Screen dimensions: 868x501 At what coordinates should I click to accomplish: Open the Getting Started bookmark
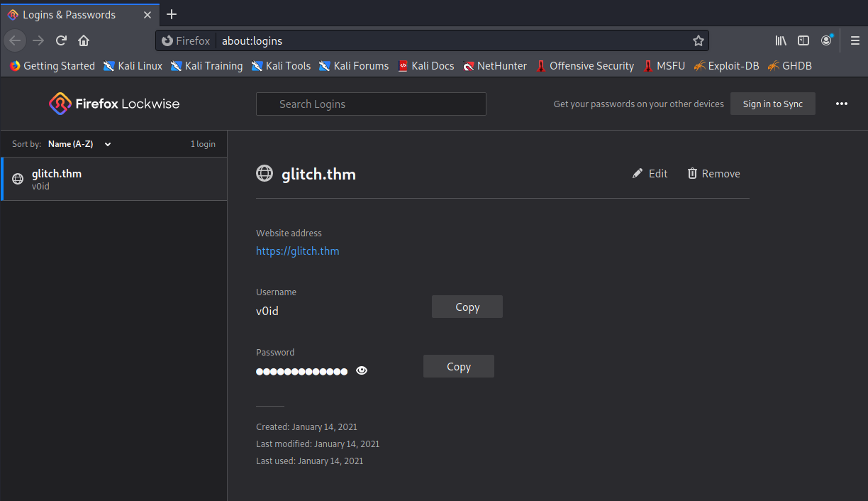tap(52, 66)
